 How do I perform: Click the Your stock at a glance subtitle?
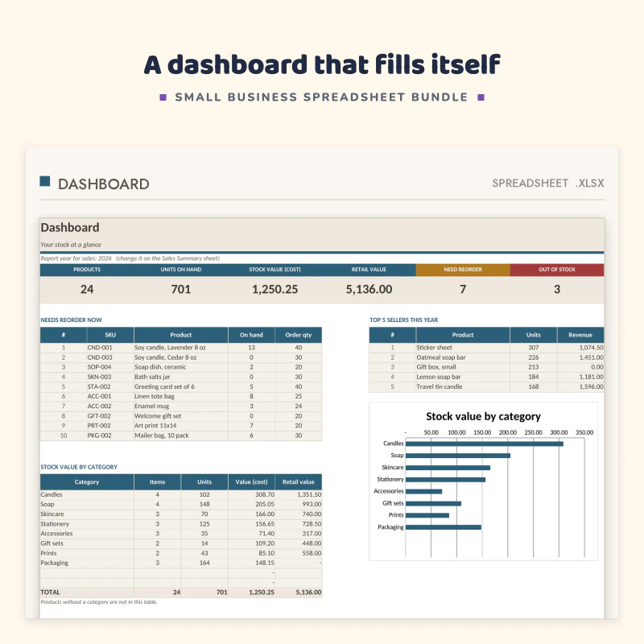tap(71, 245)
